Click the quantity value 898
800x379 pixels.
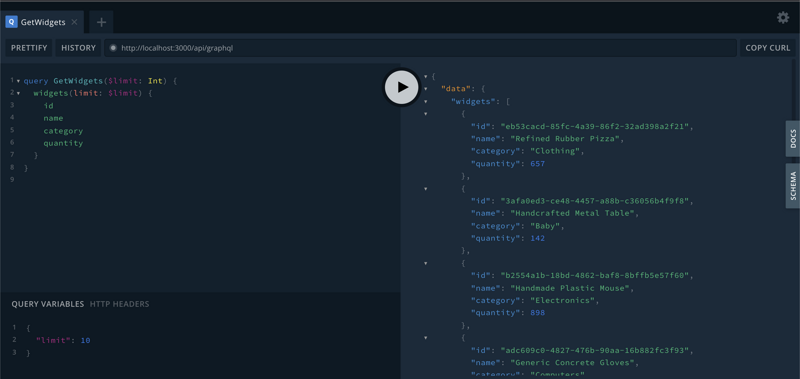[538, 313]
